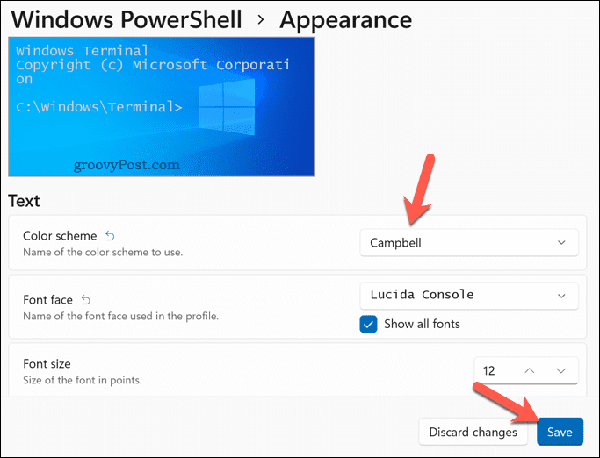
Task: Select the Color scheme setting row
Action: pos(180,243)
